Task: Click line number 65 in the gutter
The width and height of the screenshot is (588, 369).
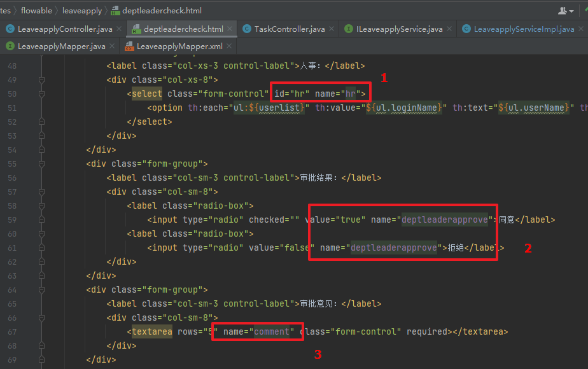Action: [x=12, y=303]
